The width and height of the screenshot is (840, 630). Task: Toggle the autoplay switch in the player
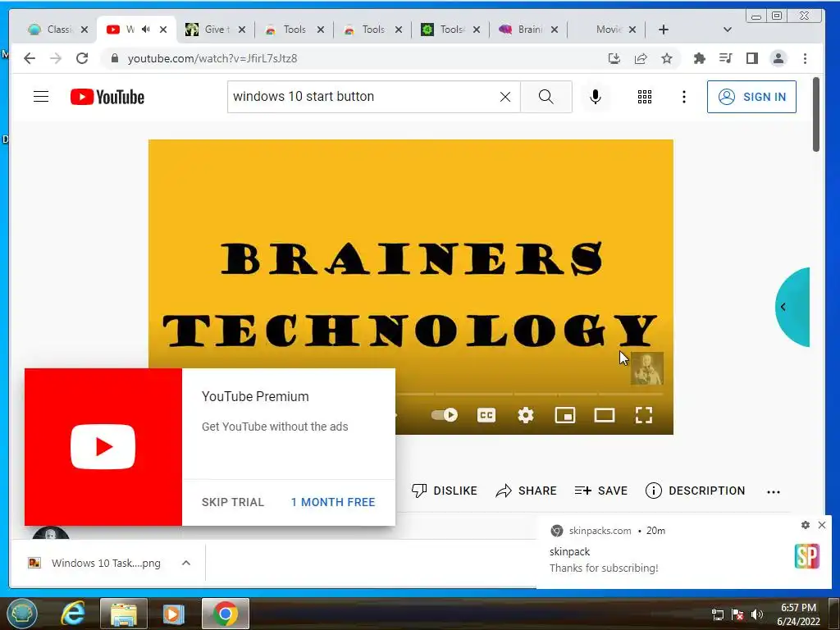pyautogui.click(x=445, y=414)
